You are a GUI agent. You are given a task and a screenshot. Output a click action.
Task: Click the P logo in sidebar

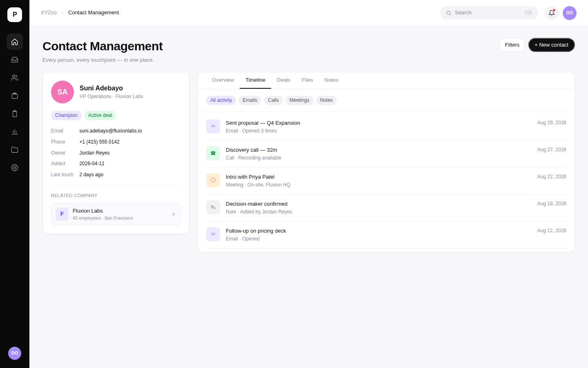15,15
